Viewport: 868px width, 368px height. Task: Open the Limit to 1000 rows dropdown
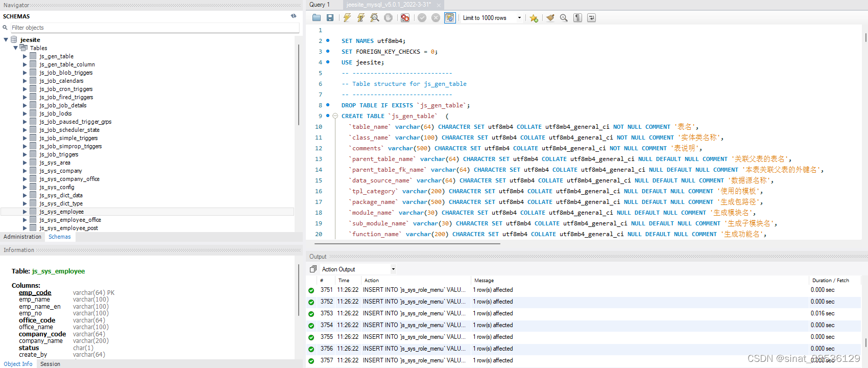coord(492,18)
